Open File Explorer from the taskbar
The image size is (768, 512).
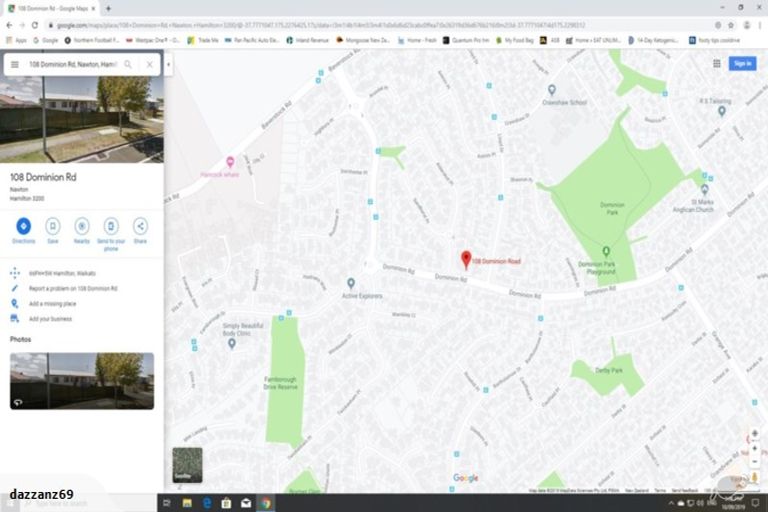coord(187,502)
